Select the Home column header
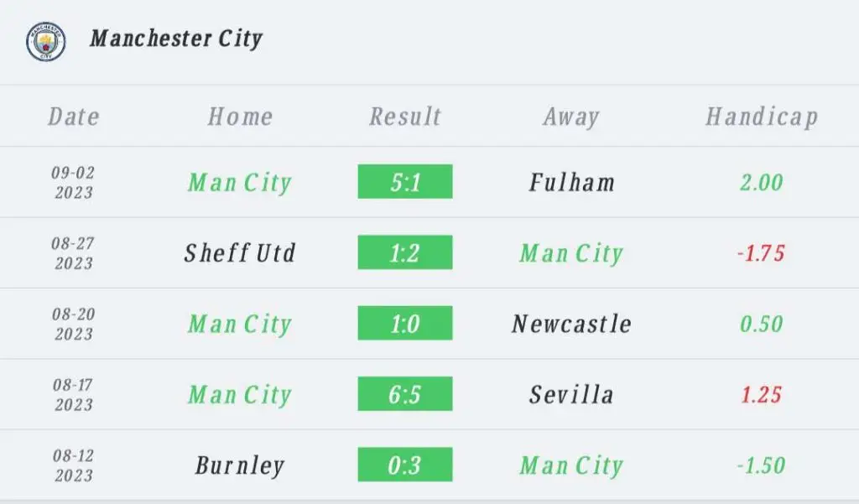Viewport: 859px width, 504px height. pyautogui.click(x=240, y=116)
